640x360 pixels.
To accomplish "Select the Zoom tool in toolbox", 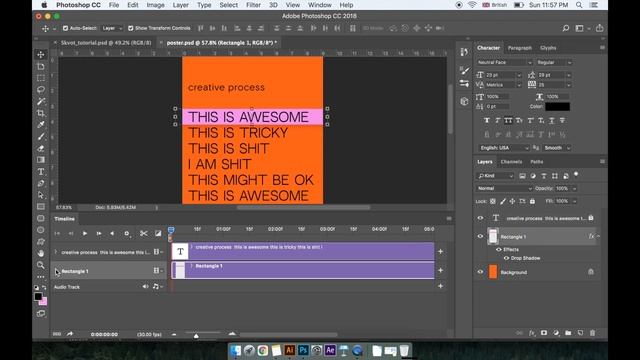I will (41, 265).
